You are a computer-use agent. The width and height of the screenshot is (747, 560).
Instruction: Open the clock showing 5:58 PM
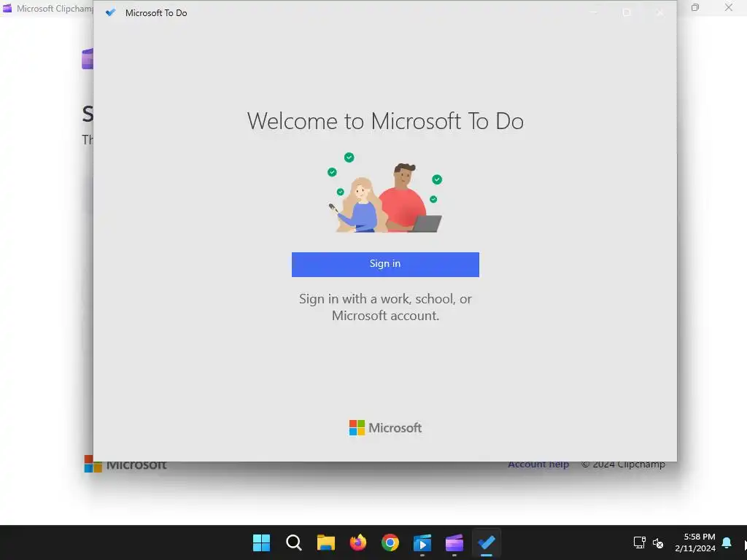(700, 537)
